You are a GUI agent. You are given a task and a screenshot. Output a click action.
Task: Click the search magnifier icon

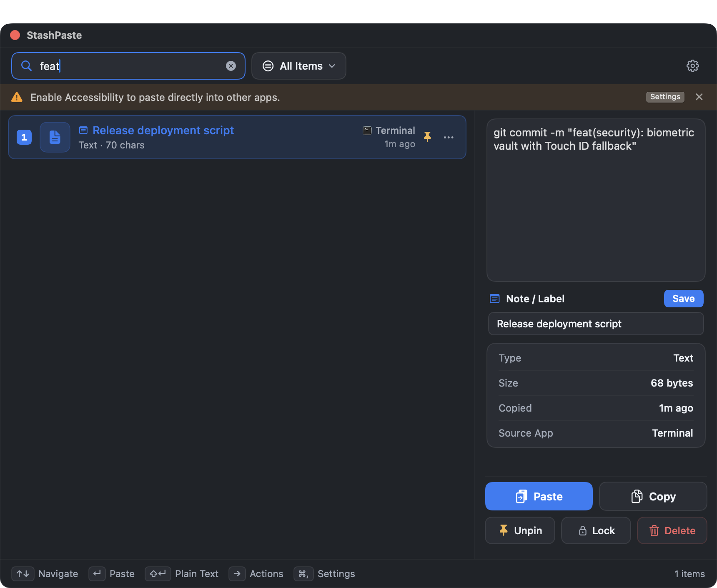(26, 66)
